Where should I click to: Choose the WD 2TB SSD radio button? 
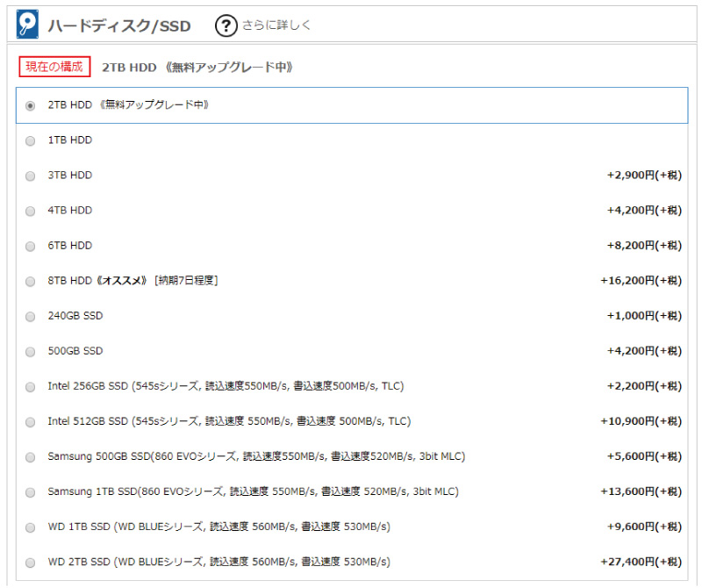[x=30, y=563]
